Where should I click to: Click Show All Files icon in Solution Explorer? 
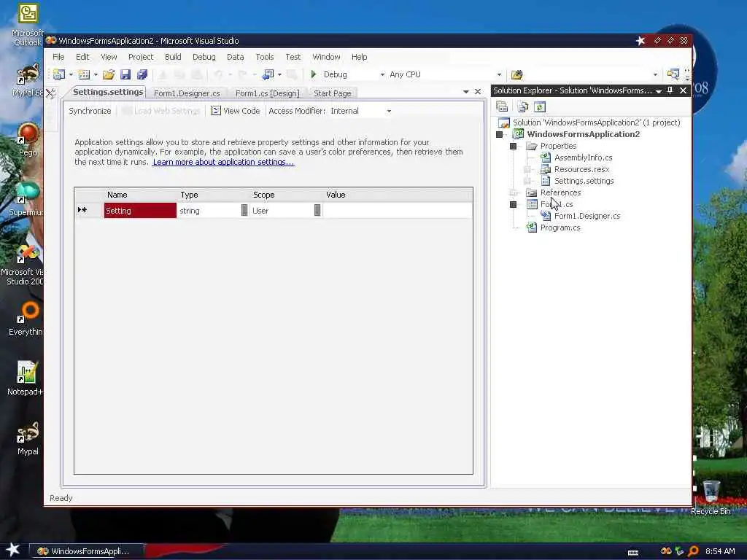tap(522, 106)
